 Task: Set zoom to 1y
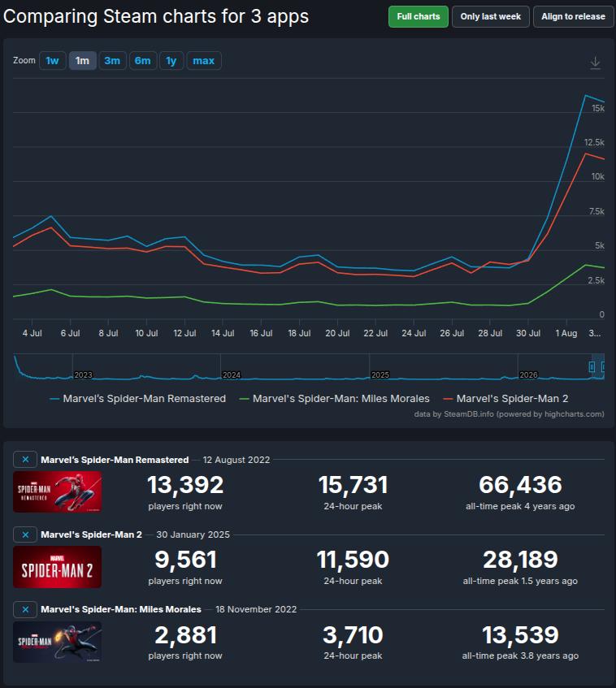(x=171, y=61)
